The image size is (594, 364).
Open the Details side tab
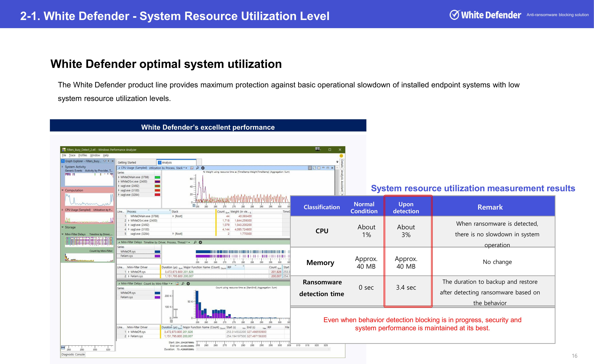click(x=342, y=164)
